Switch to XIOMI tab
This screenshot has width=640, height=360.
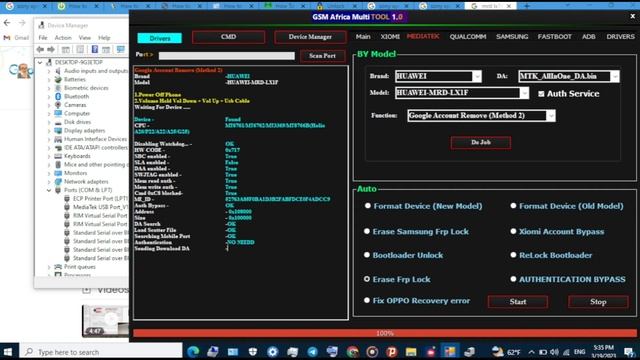(390, 37)
